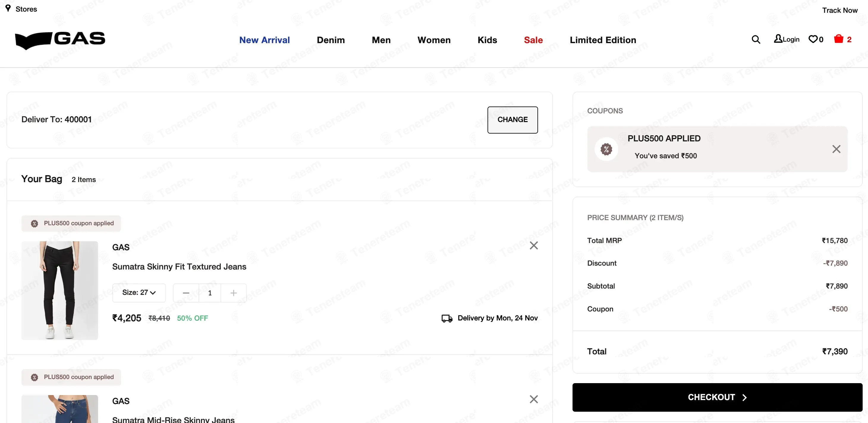
Task: Open the Women menu
Action: 434,40
